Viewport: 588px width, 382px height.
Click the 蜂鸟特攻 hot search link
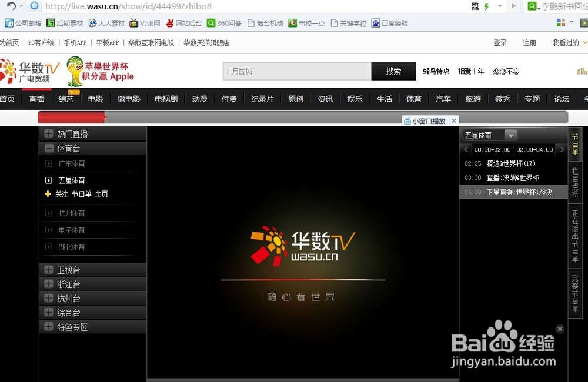(436, 71)
